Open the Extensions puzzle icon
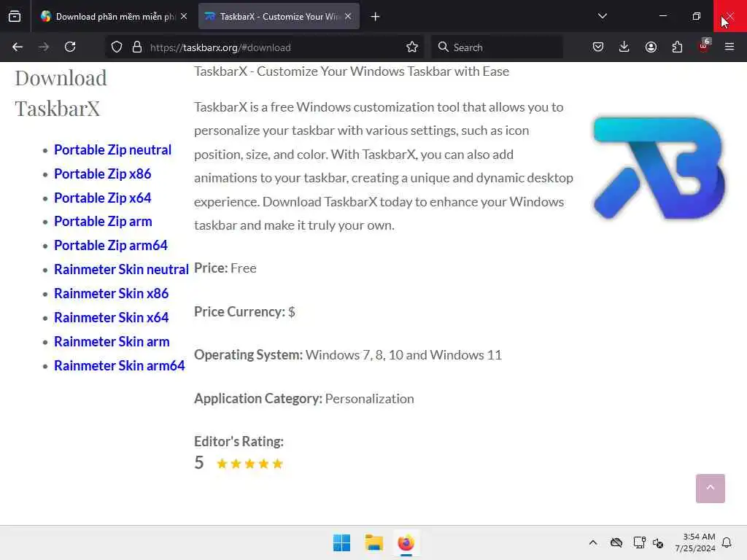 677,47
